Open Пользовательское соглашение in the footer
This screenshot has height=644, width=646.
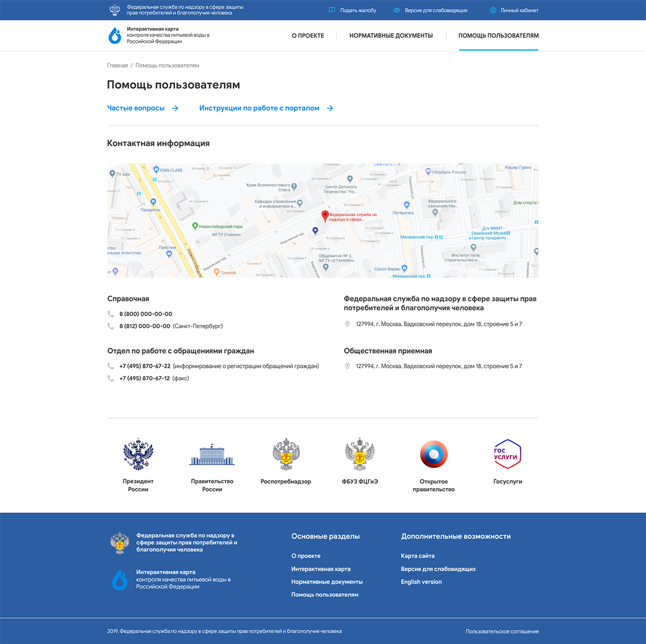point(502,632)
